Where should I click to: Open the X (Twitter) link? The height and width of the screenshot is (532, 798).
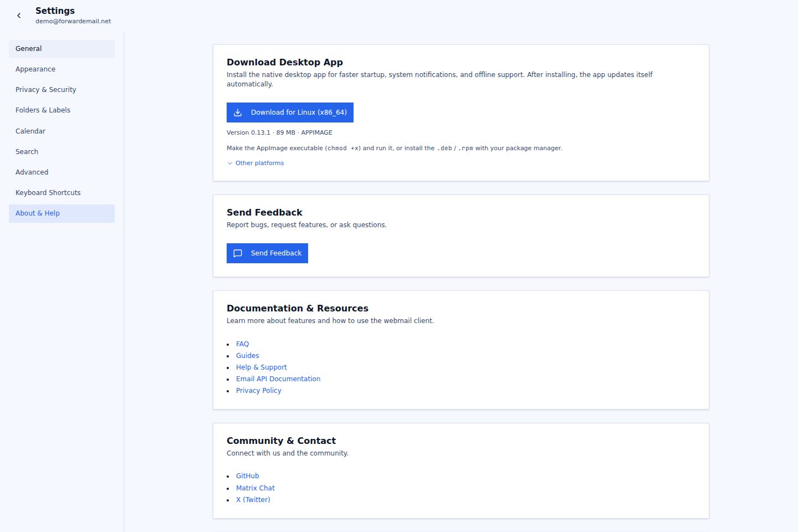click(x=253, y=500)
